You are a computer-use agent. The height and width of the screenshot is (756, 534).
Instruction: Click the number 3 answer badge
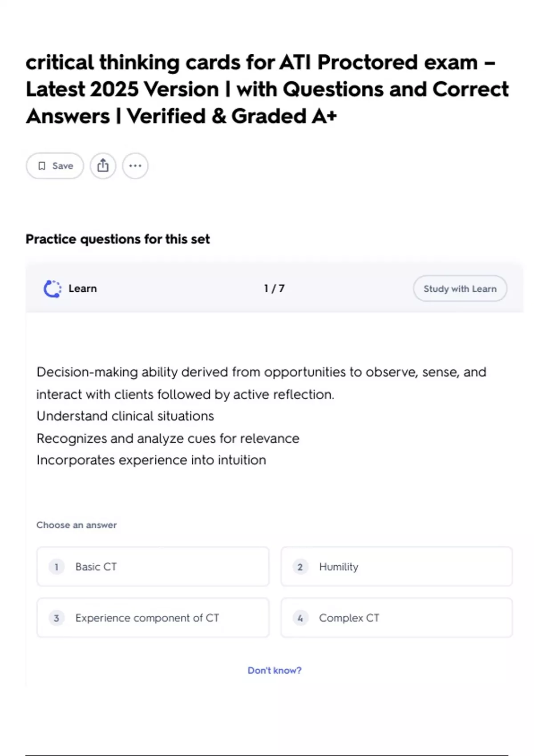pos(57,618)
